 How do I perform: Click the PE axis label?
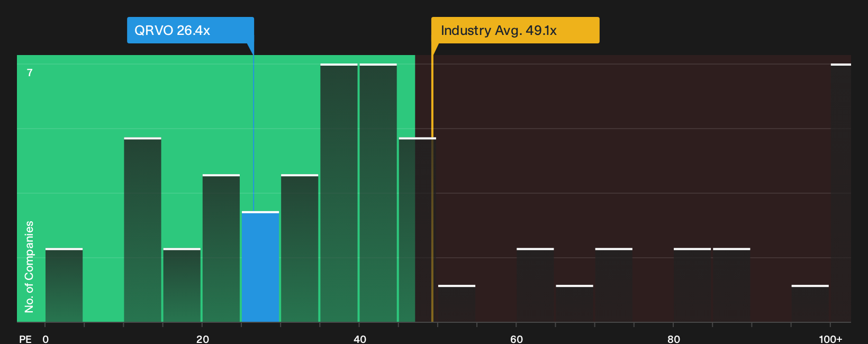click(25, 339)
